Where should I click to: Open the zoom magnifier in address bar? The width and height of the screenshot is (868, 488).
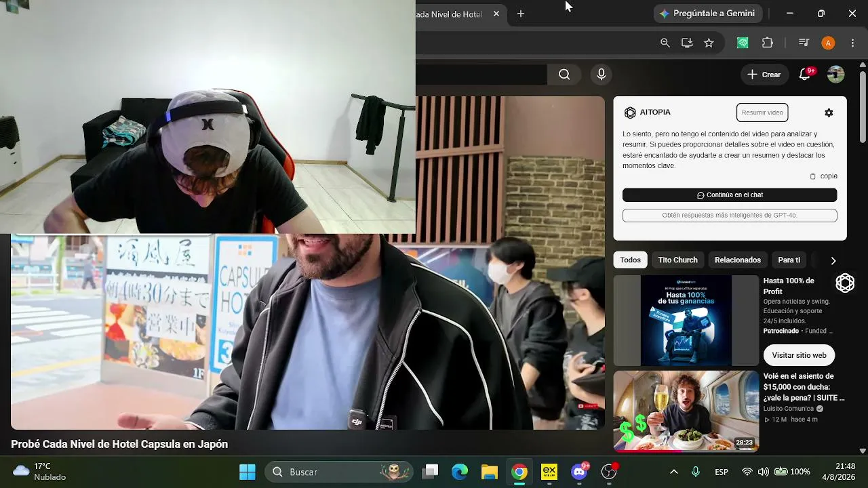(665, 43)
